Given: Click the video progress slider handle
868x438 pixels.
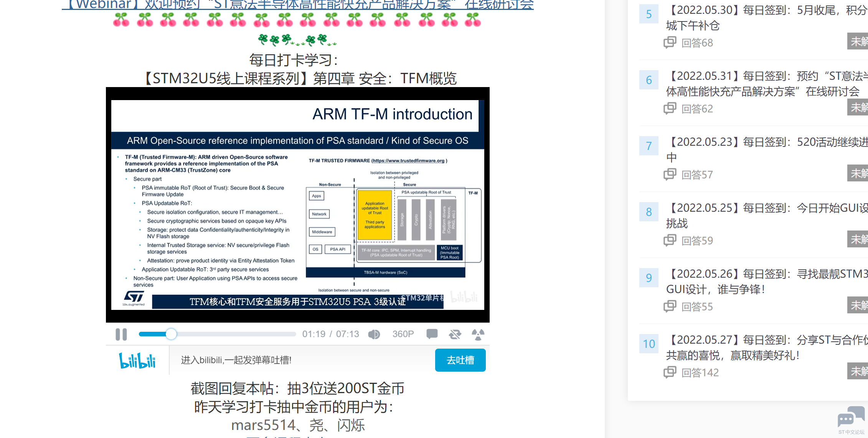Looking at the screenshot, I should [x=171, y=334].
